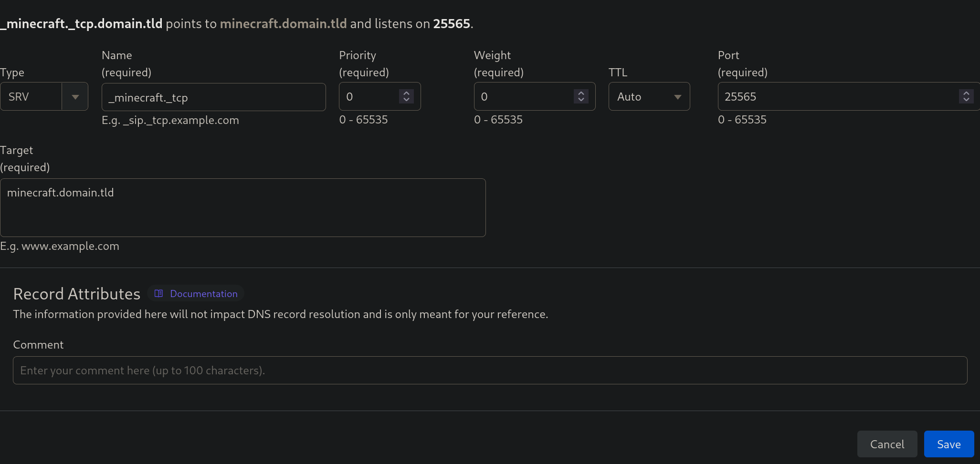
Task: Save the SRV record
Action: tap(948, 444)
